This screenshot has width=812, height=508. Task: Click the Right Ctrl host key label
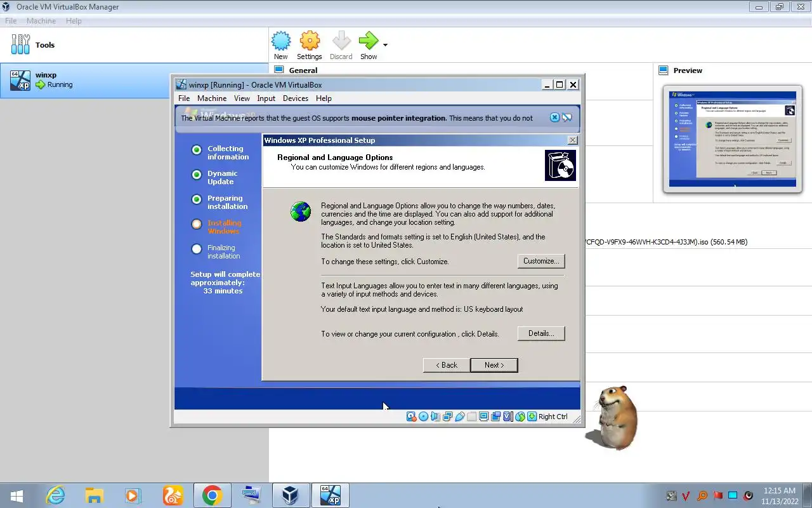[x=553, y=417]
